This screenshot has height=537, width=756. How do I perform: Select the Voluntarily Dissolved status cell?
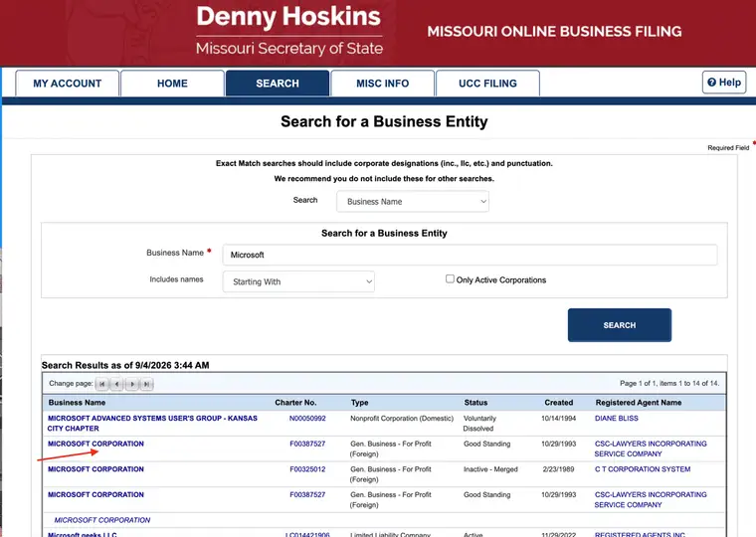coord(479,424)
